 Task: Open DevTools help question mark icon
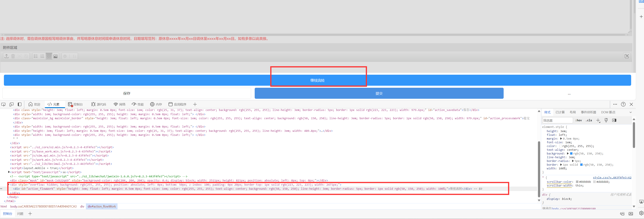click(623, 104)
